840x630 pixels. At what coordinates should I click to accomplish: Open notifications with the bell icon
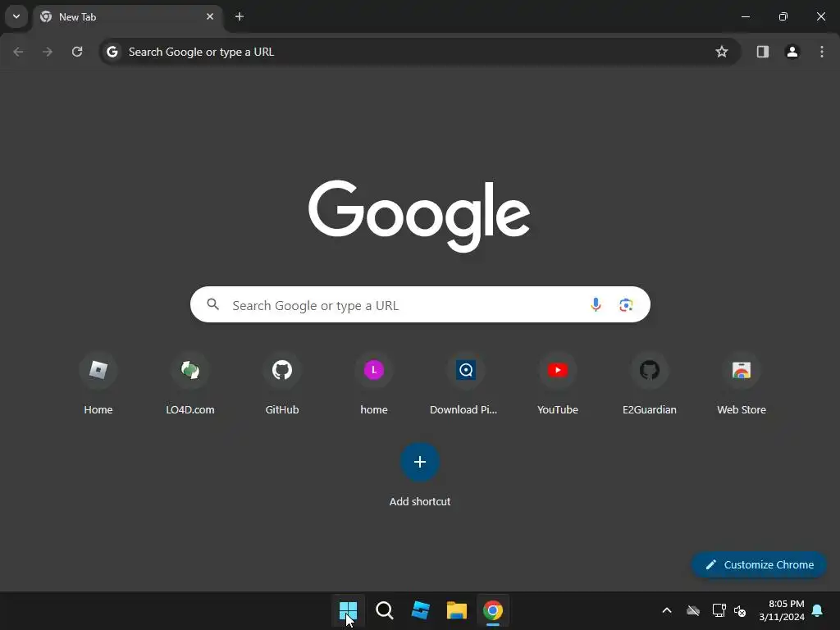[x=818, y=610]
